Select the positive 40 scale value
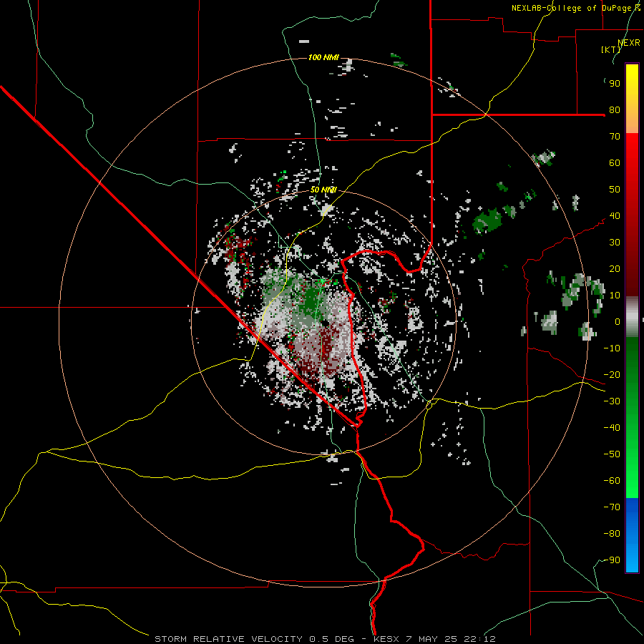 [x=615, y=216]
